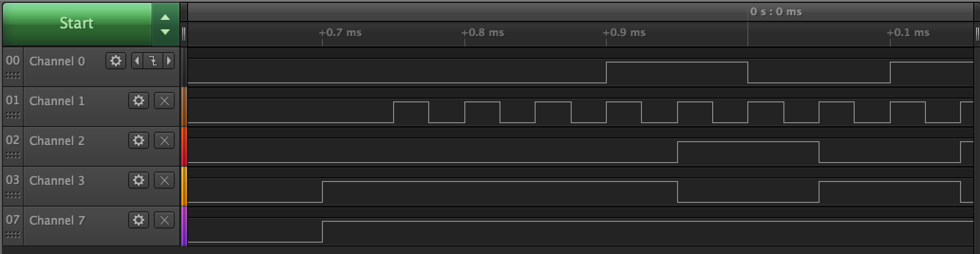Open Channel 3 settings gear
This screenshot has height=254, width=980.
tap(138, 180)
